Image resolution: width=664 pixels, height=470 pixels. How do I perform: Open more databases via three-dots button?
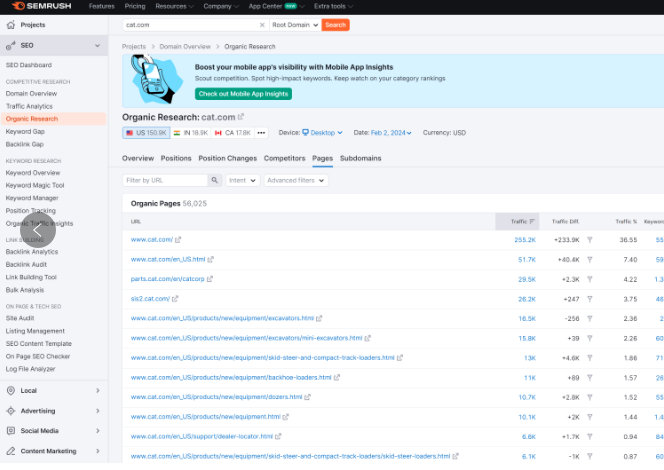coord(262,132)
